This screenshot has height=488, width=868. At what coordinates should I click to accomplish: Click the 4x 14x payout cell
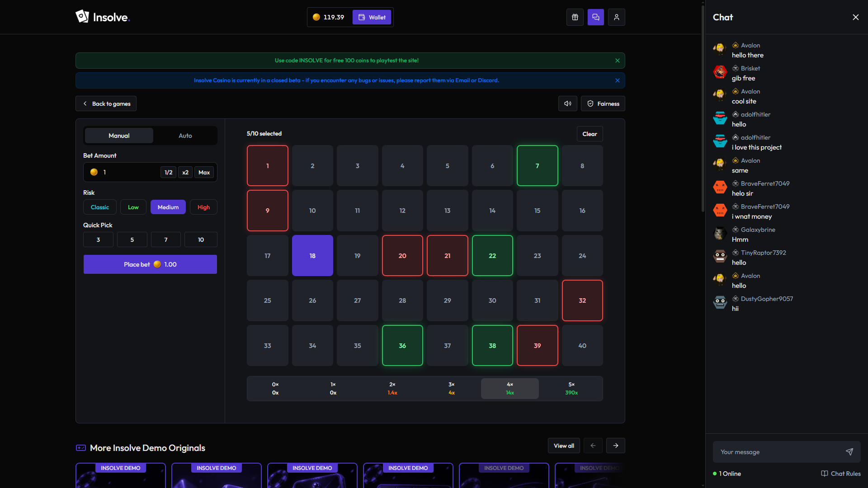[x=510, y=389]
